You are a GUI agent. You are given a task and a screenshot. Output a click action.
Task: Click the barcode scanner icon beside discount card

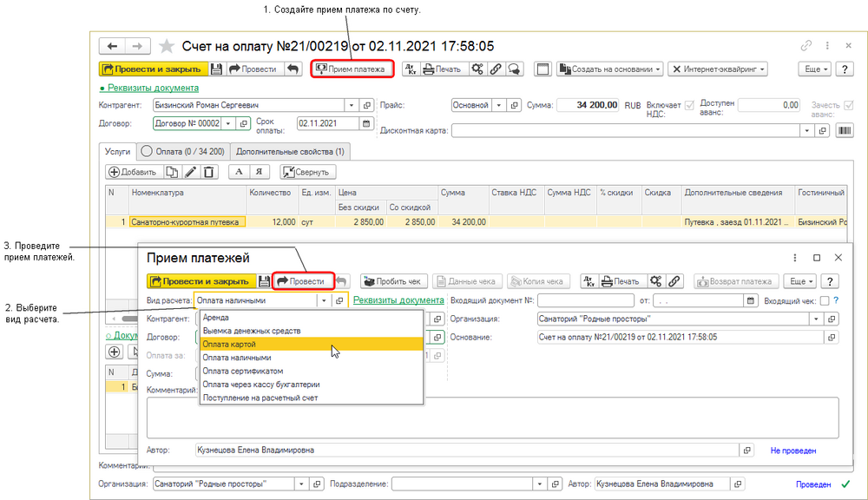[x=844, y=130]
